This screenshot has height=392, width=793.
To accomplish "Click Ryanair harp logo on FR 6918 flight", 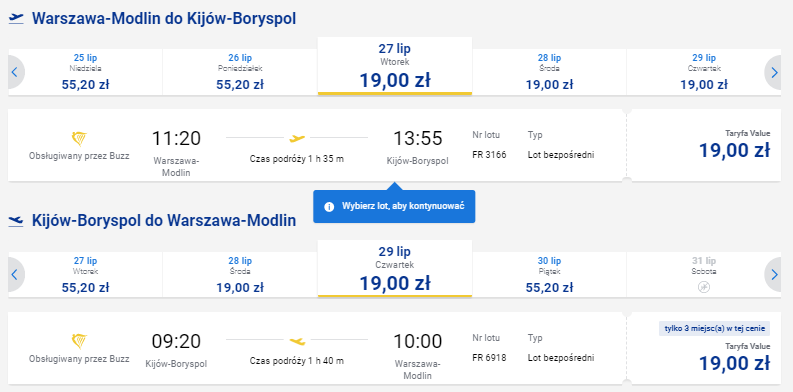I will (x=79, y=341).
